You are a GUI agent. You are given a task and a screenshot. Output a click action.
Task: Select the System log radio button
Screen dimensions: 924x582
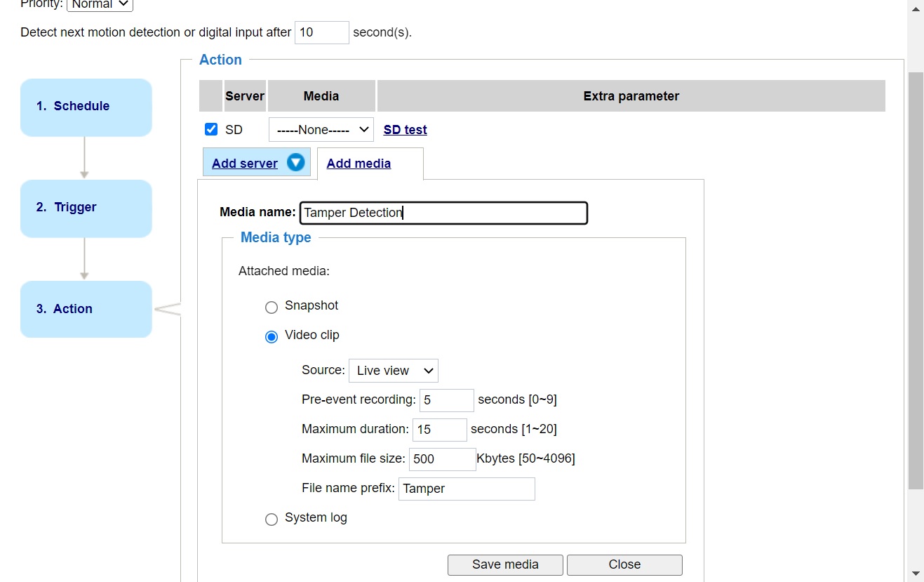[272, 520]
